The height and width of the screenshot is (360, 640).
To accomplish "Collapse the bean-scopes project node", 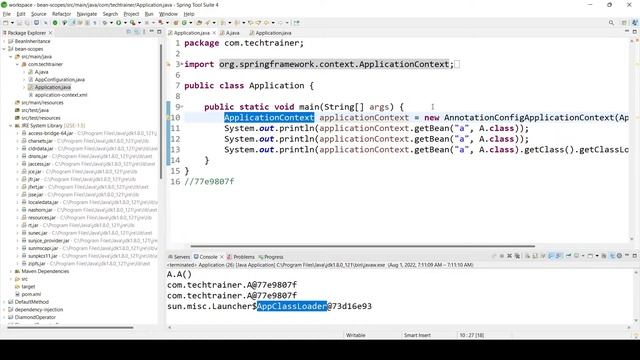I will (4, 49).
